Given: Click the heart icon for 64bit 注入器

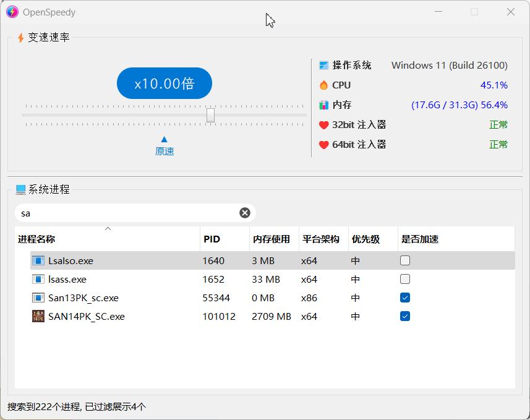Looking at the screenshot, I should coord(322,144).
